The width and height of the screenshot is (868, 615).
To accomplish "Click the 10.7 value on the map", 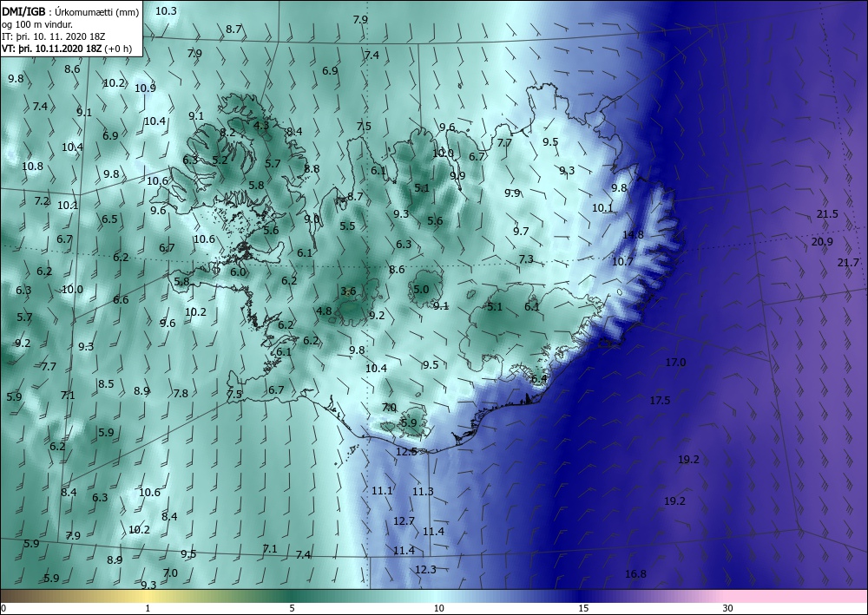I will coord(622,262).
